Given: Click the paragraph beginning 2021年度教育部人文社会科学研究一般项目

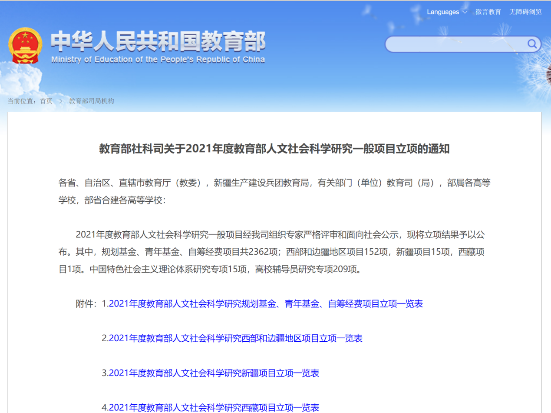Looking at the screenshot, I should (x=272, y=252).
